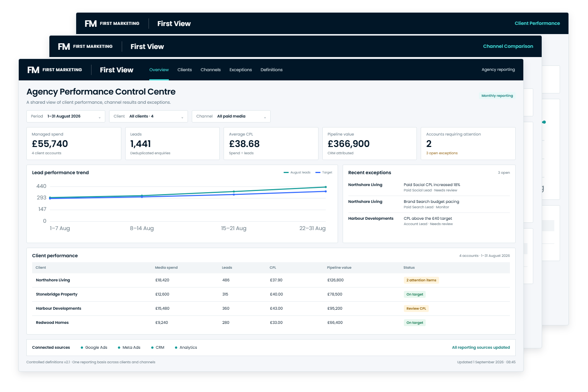The width and height of the screenshot is (588, 392).
Task: Click the Updated 1 September 2026 timestamp
Action: point(486,362)
